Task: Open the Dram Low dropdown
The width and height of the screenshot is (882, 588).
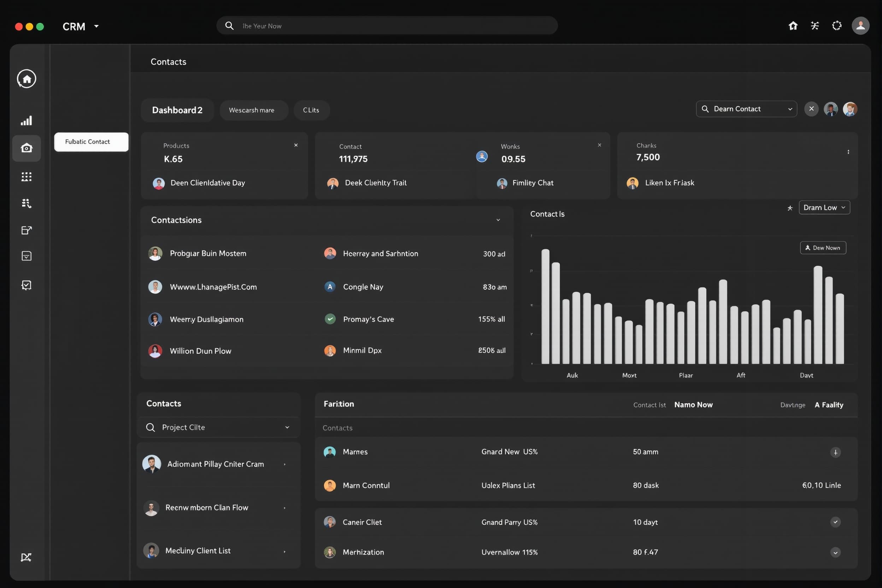Action: pos(824,207)
